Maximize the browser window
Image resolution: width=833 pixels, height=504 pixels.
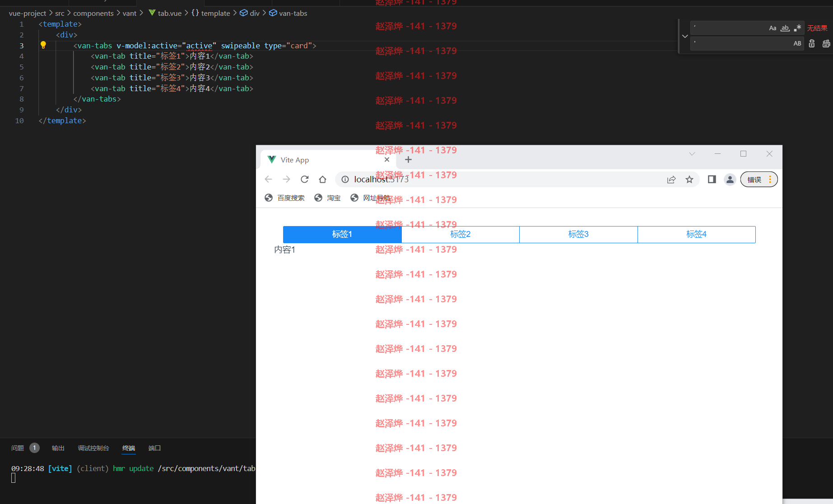pos(743,154)
